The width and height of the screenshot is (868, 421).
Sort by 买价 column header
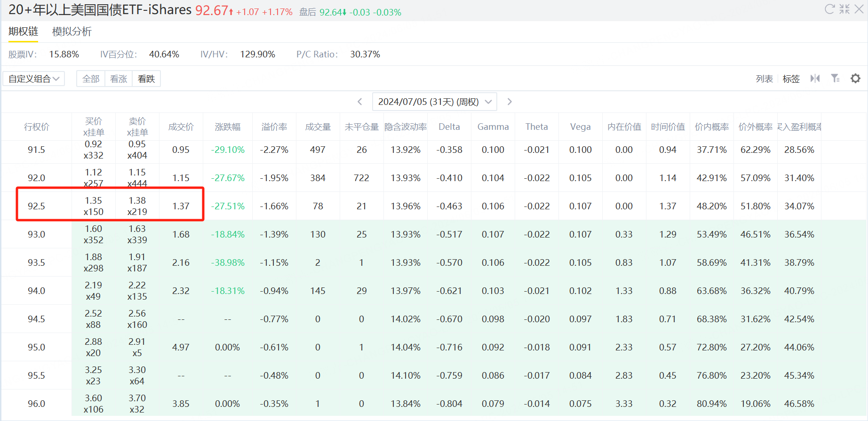[94, 127]
